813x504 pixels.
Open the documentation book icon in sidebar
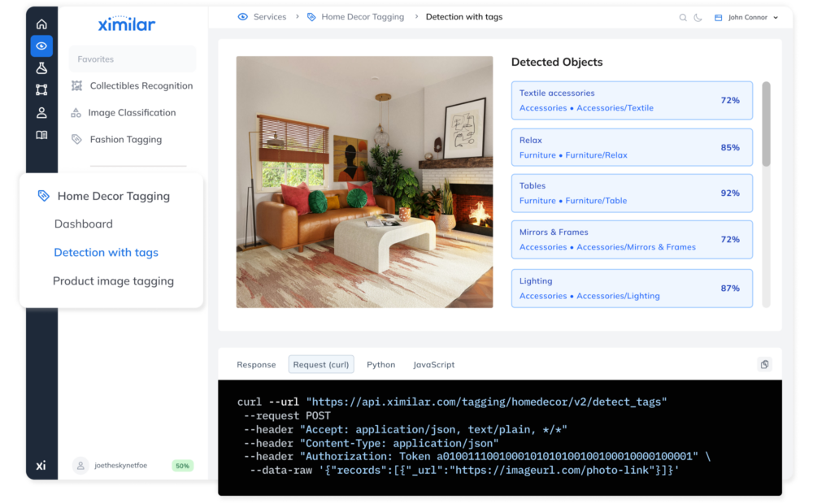[x=41, y=134]
